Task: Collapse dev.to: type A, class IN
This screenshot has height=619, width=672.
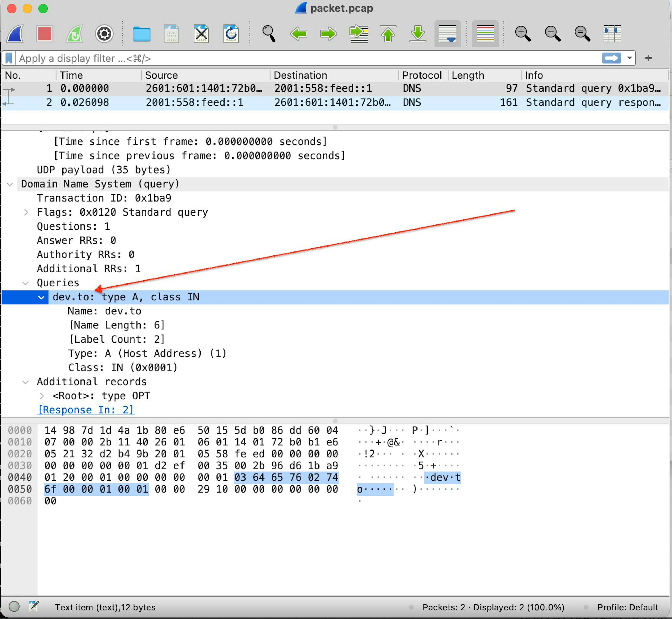Action: 41,297
